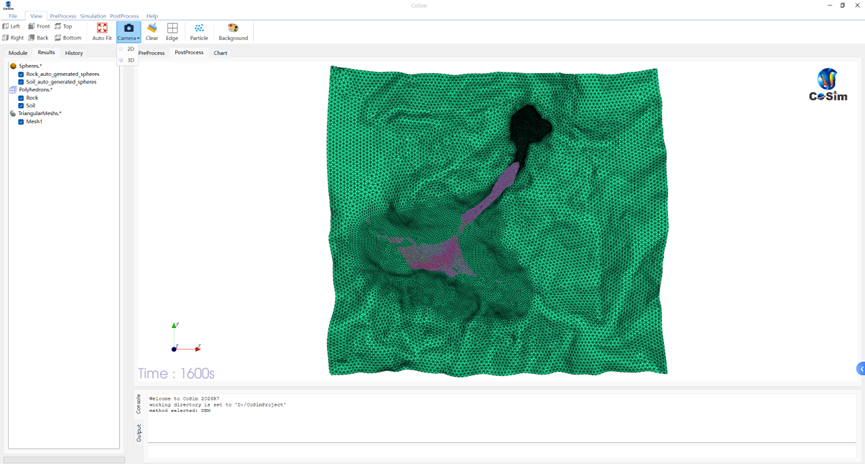This screenshot has height=464, width=865.
Task: Click Mesh1 label in tree
Action: pyautogui.click(x=34, y=121)
